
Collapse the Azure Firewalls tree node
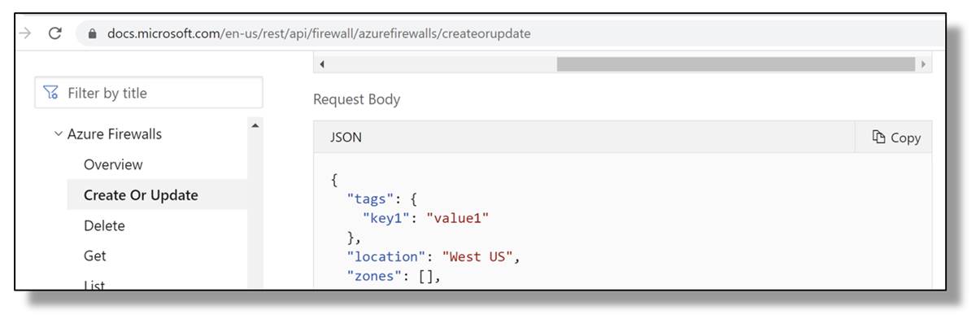59,133
